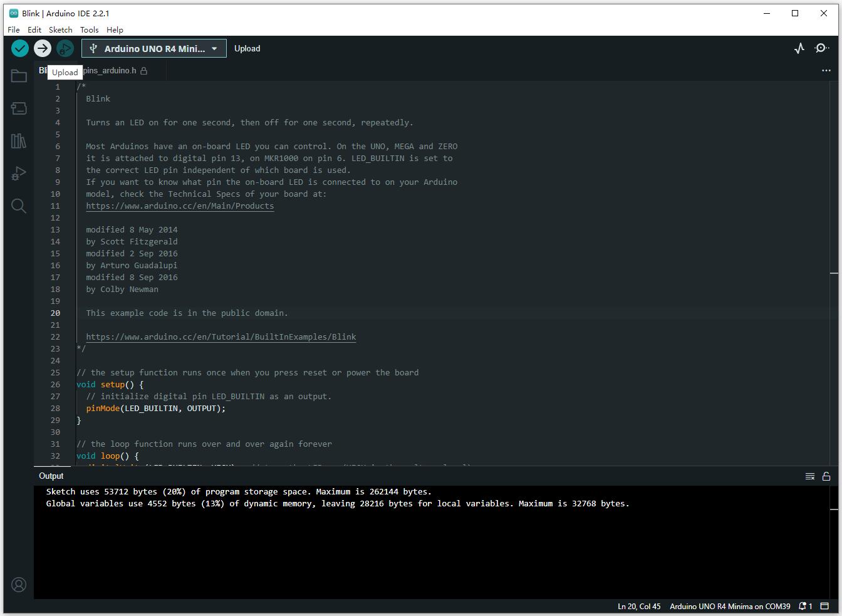Open the Library Manager panel
Screen dimensions: 842x616
[19, 141]
